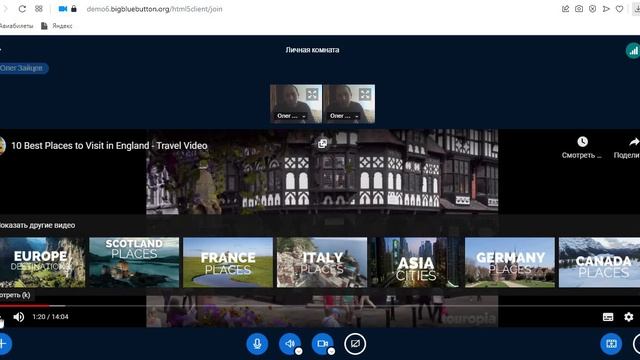Image resolution: width=640 pixels, height=360 pixels.
Task: Click the camera indicator in address bar
Action: pyautogui.click(x=63, y=9)
